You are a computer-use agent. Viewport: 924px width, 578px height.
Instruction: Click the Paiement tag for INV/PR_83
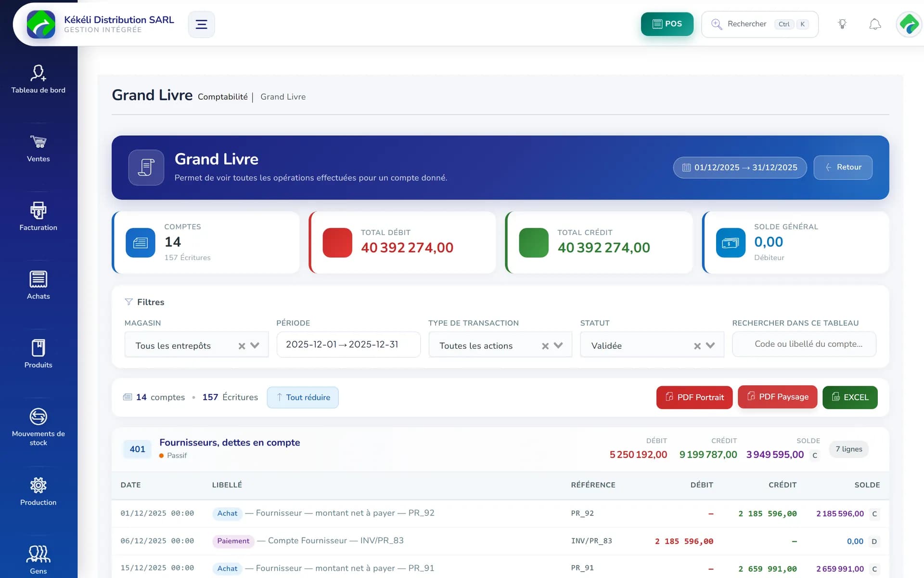(233, 541)
